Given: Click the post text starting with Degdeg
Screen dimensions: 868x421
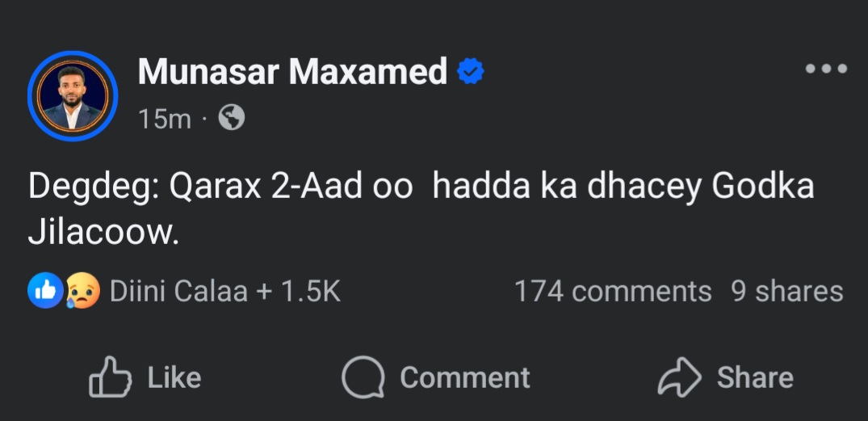Looking at the screenshot, I should click(420, 187).
